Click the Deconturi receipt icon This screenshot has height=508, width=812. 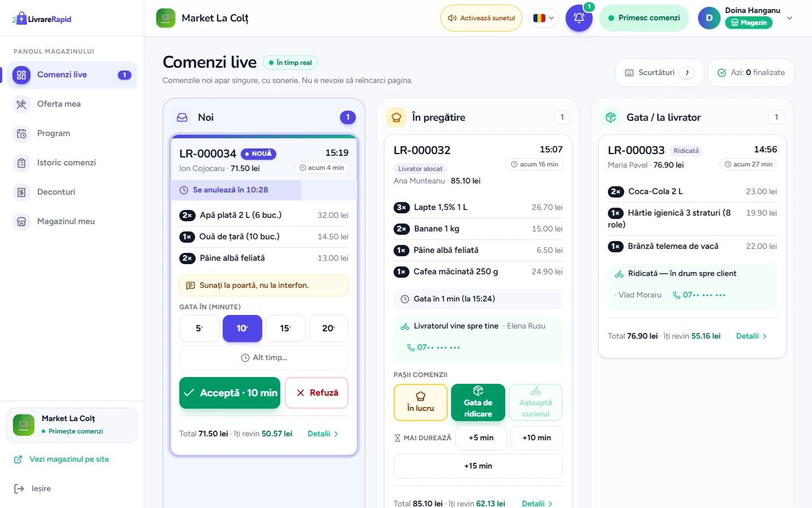21,192
